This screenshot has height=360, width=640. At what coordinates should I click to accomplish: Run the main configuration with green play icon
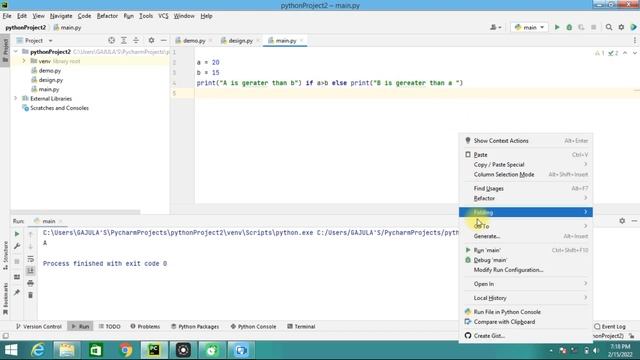[x=557, y=27]
